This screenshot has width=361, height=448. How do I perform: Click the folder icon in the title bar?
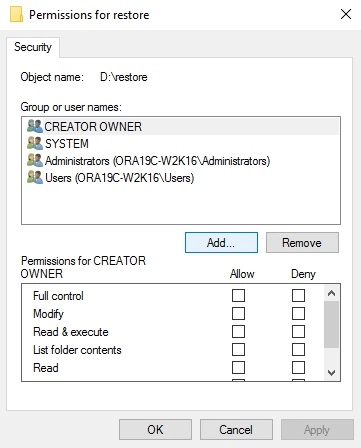click(x=16, y=15)
